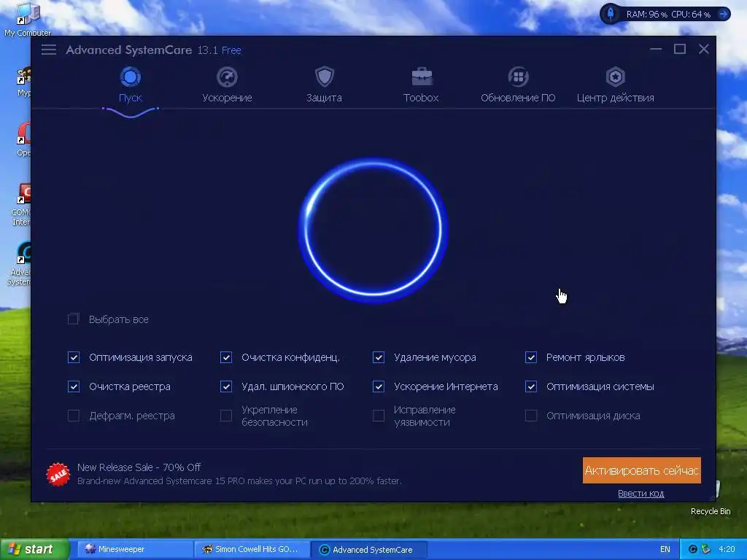Enable Оптимизация диска checkbox
The width and height of the screenshot is (747, 560).
(531, 416)
